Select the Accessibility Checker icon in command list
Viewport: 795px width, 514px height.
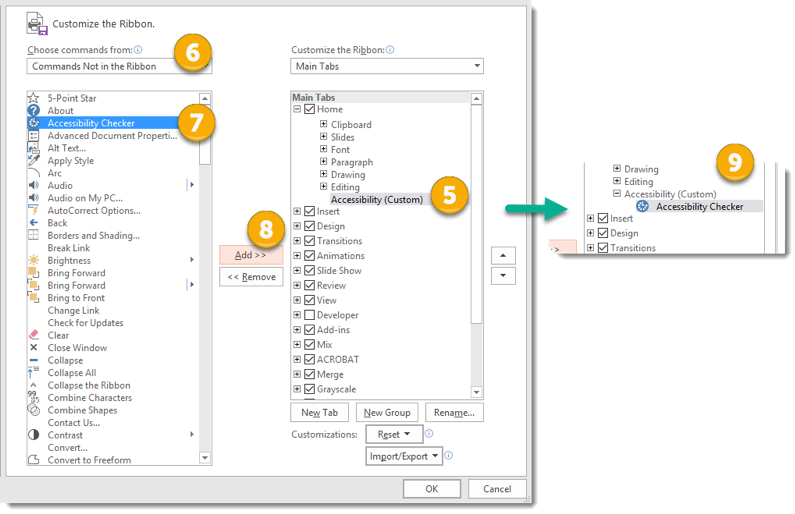tap(34, 123)
